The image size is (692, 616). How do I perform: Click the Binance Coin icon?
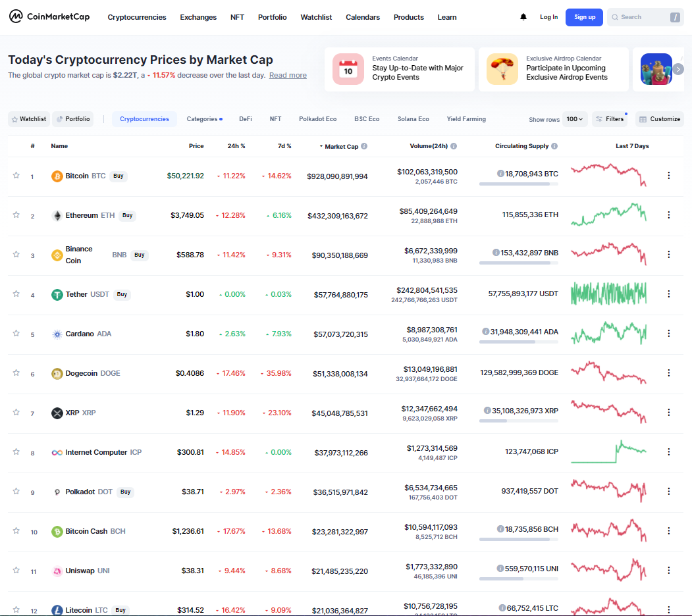(x=57, y=255)
